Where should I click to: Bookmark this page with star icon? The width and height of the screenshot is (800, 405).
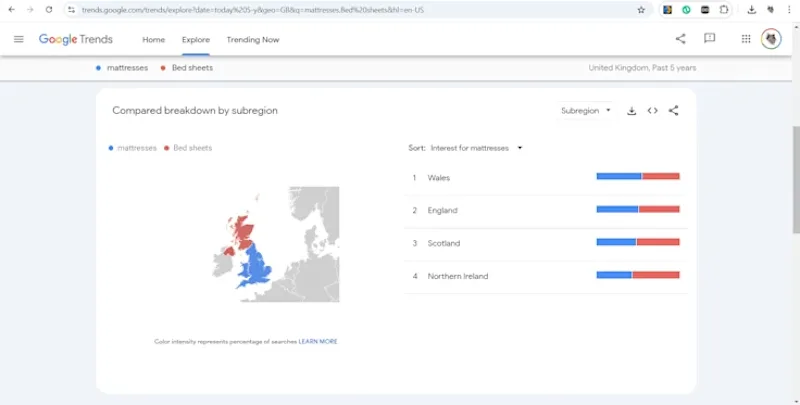(x=641, y=10)
